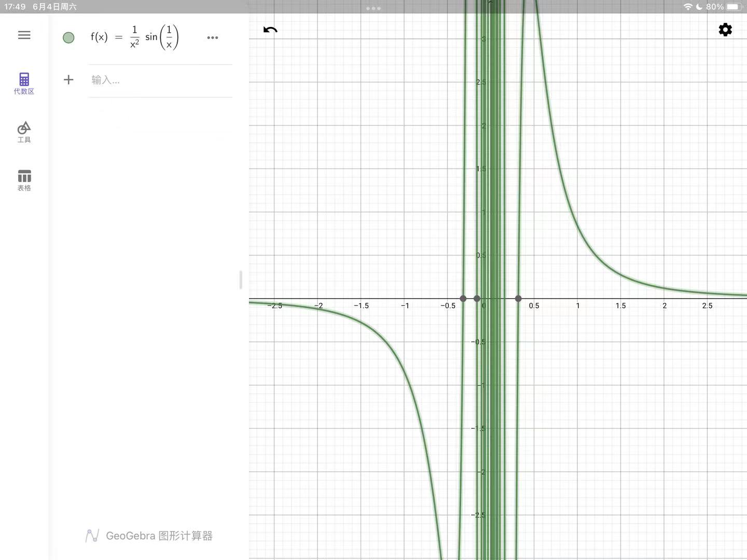Tap the battery indicator in status bar
The height and width of the screenshot is (560, 747).
pos(734,7)
